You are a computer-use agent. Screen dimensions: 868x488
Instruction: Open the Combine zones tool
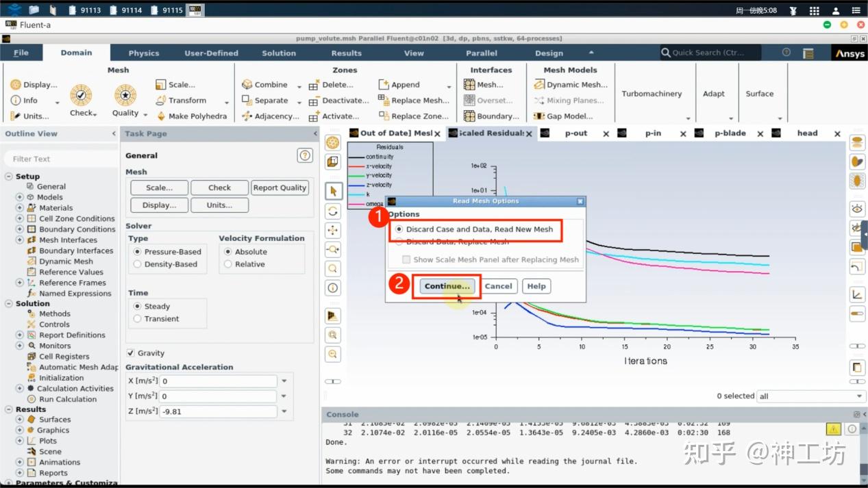(x=264, y=85)
